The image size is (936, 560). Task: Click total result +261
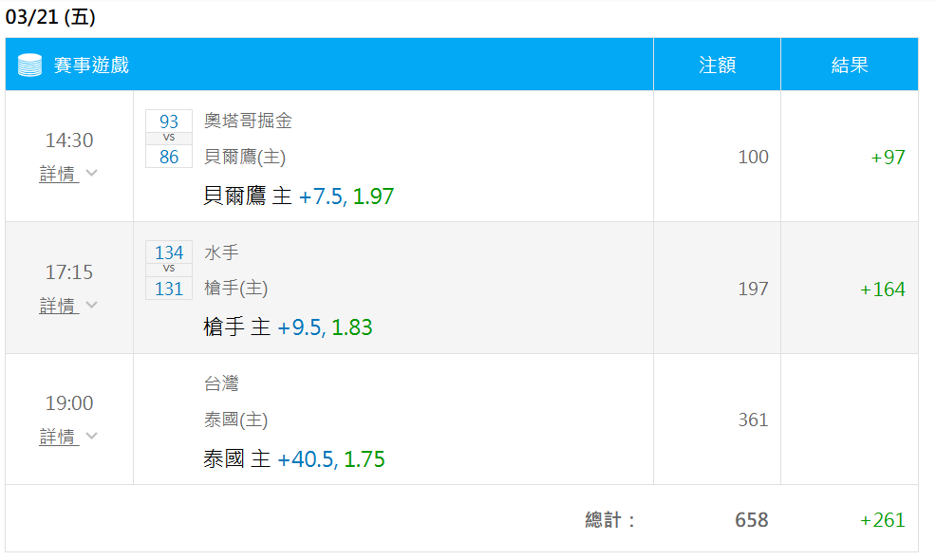pos(883,520)
